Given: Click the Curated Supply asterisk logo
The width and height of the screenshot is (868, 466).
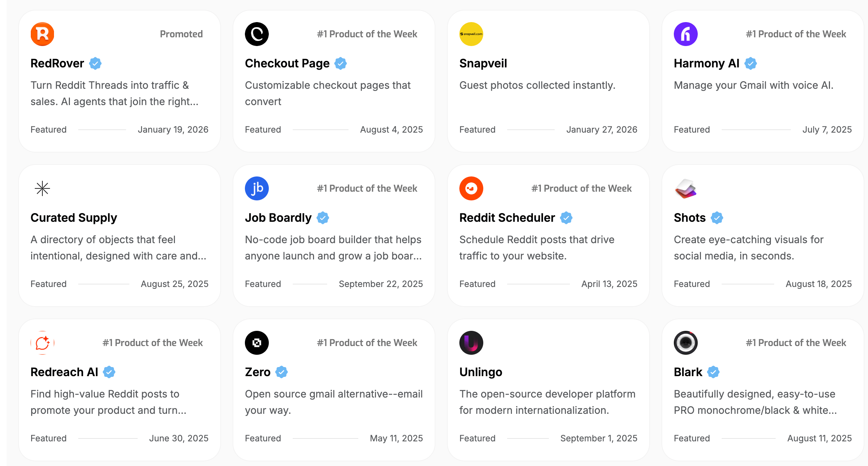Looking at the screenshot, I should (42, 188).
